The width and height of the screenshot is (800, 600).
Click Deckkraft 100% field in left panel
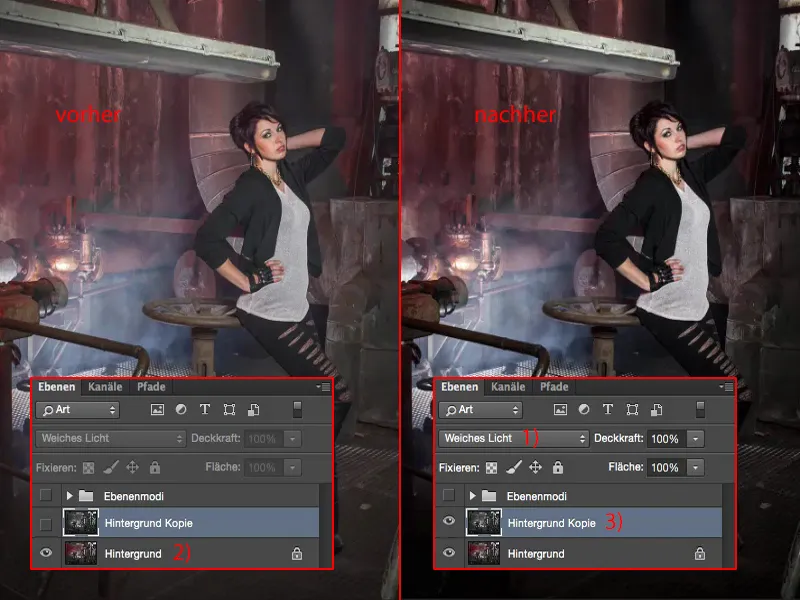tap(264, 439)
